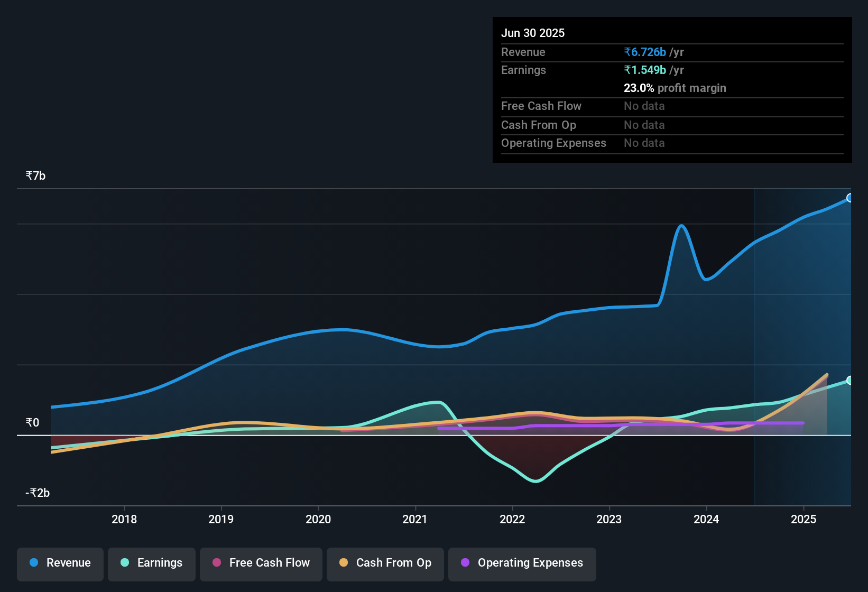Toggle the Operating Expenses series off
The width and height of the screenshot is (868, 592).
522,563
